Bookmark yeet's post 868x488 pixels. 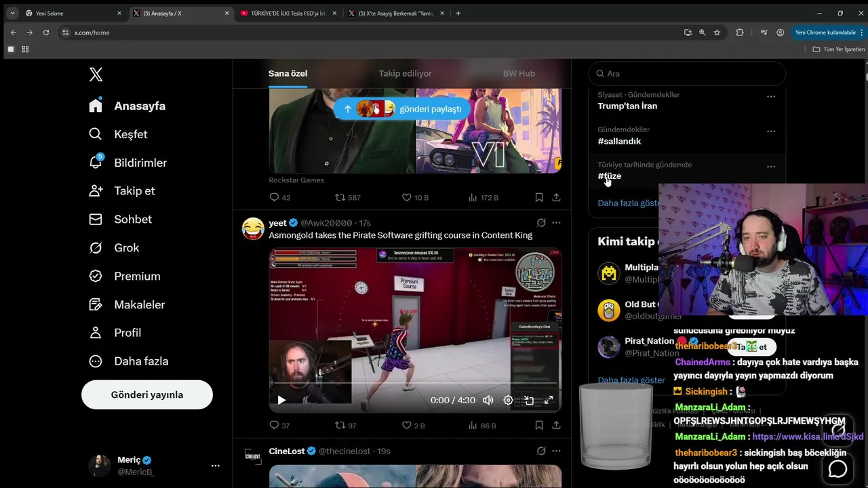tap(539, 426)
